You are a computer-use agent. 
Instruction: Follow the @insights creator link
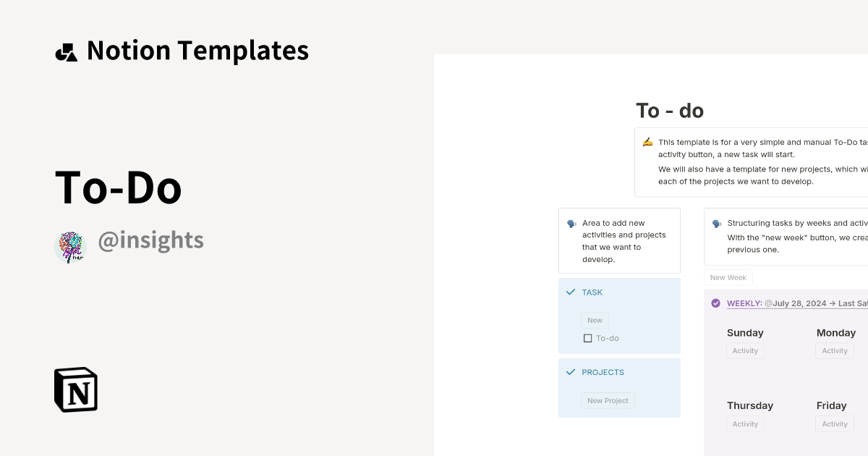(151, 240)
